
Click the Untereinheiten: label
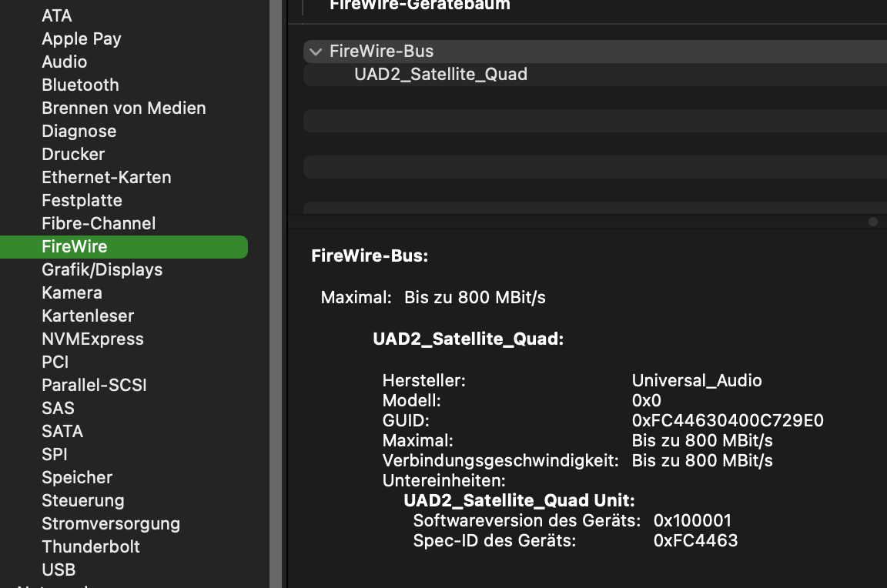(444, 480)
